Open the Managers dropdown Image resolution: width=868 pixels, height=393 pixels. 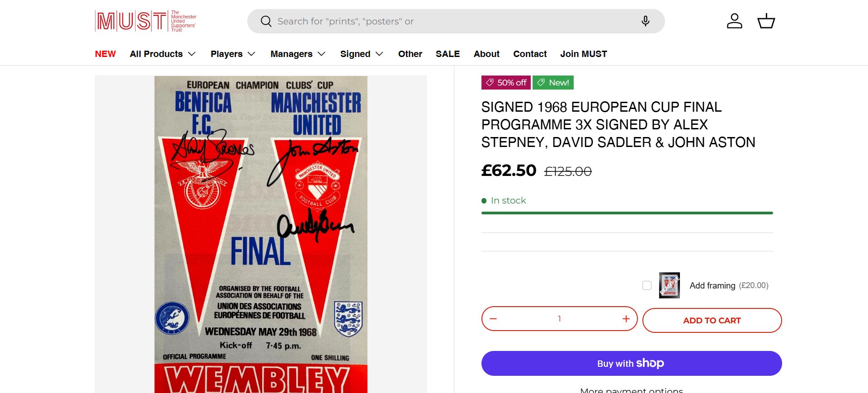coord(298,54)
